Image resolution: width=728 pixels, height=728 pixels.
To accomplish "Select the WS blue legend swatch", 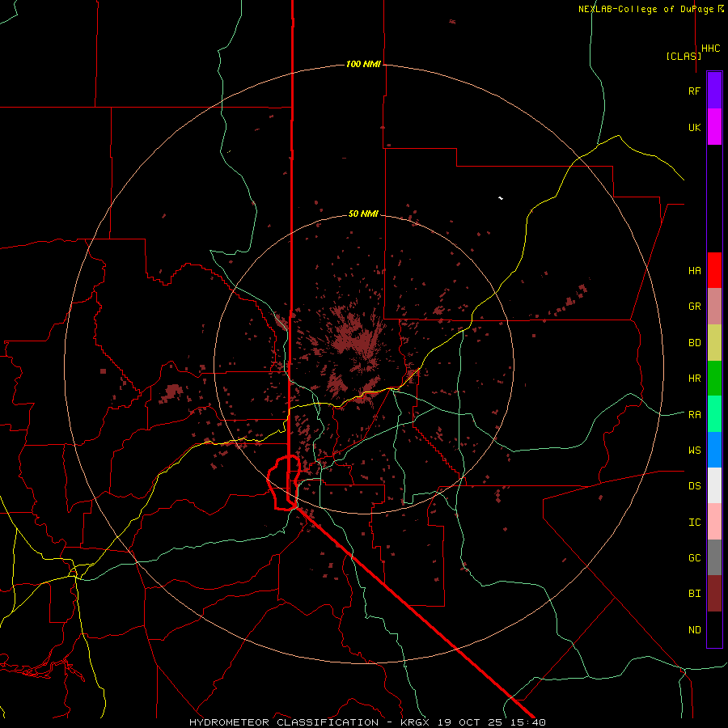I will (x=714, y=450).
